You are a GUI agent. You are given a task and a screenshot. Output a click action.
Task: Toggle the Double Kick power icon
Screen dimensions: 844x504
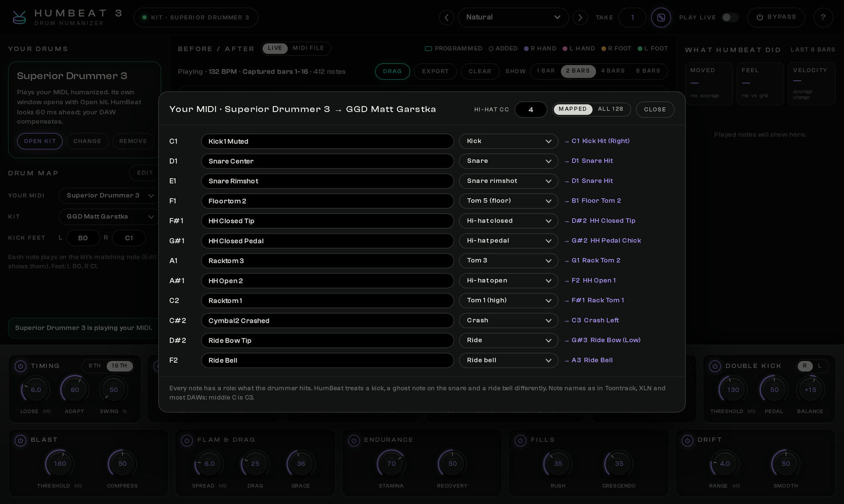tap(715, 366)
